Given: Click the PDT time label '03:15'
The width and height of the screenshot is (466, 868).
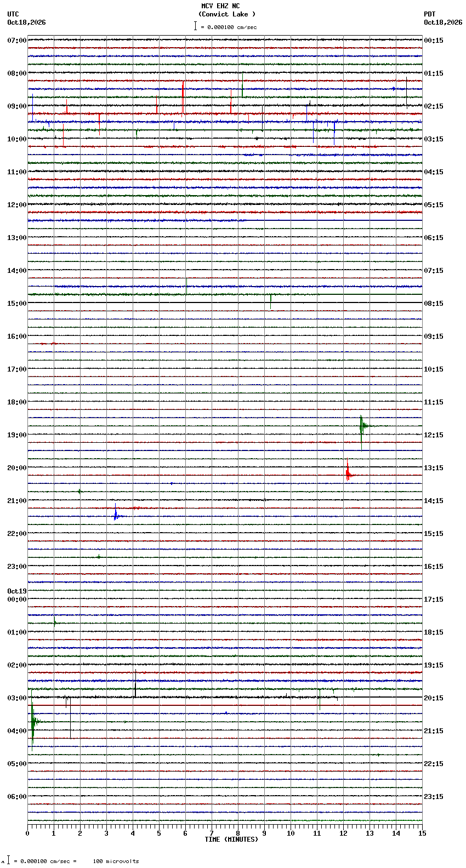Looking at the screenshot, I should [433, 139].
